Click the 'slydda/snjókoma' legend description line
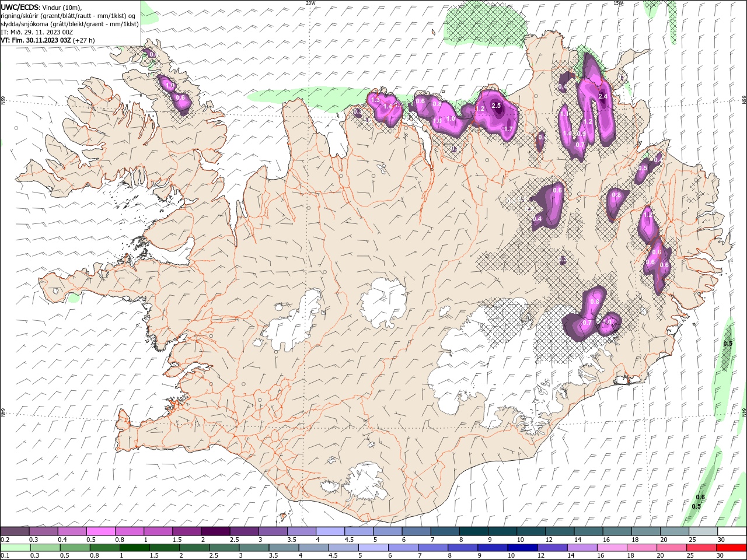The width and height of the screenshot is (747, 560). click(69, 24)
